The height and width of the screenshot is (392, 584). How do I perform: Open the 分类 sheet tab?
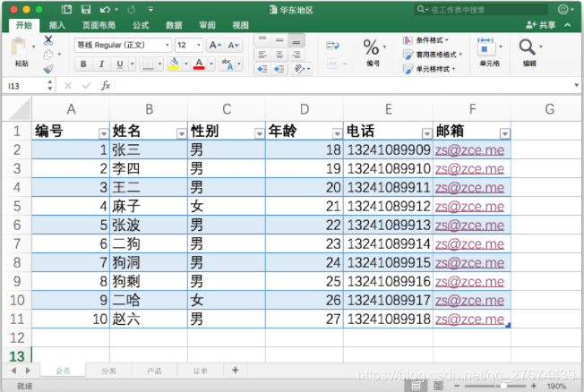tap(108, 371)
